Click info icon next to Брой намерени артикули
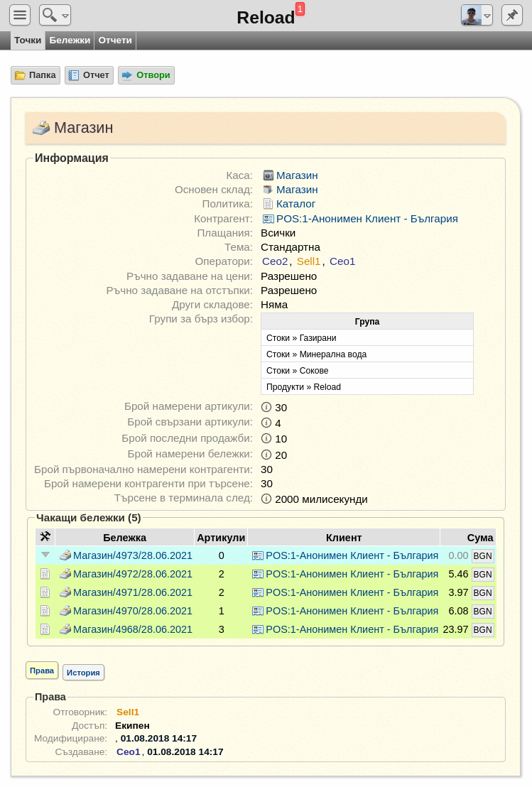This screenshot has width=532, height=787. tap(266, 407)
